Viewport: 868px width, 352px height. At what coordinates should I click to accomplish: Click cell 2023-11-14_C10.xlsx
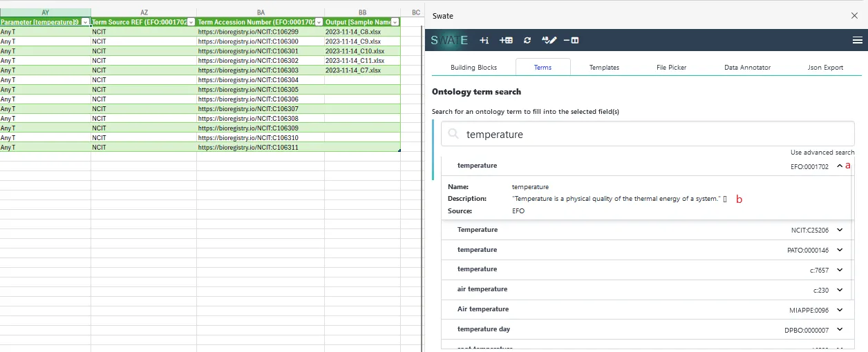click(x=363, y=51)
